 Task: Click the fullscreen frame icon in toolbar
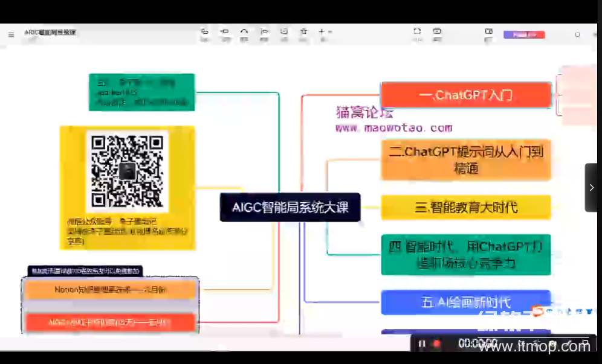pyautogui.click(x=417, y=34)
